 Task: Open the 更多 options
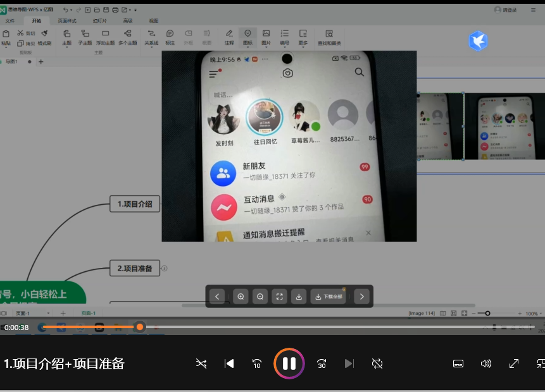click(303, 38)
